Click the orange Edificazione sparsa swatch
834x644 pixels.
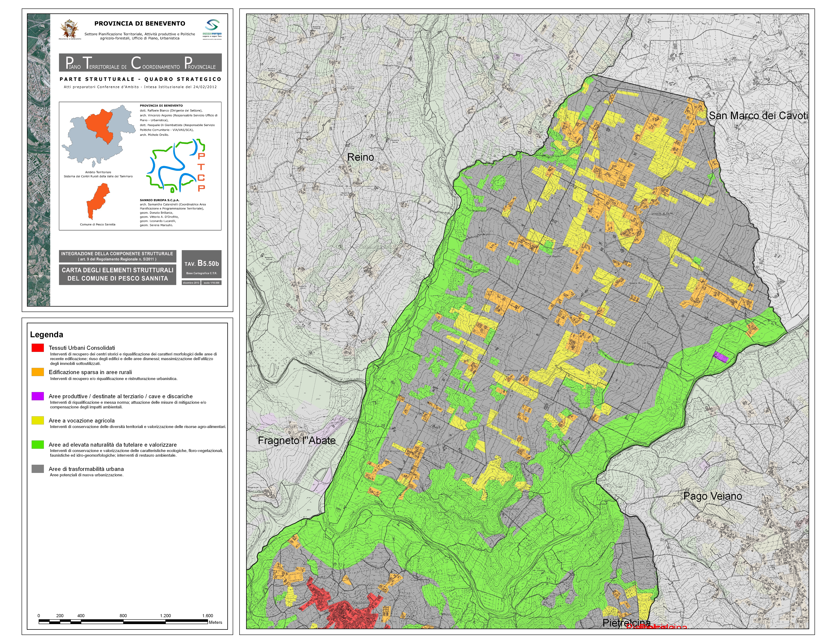38,372
